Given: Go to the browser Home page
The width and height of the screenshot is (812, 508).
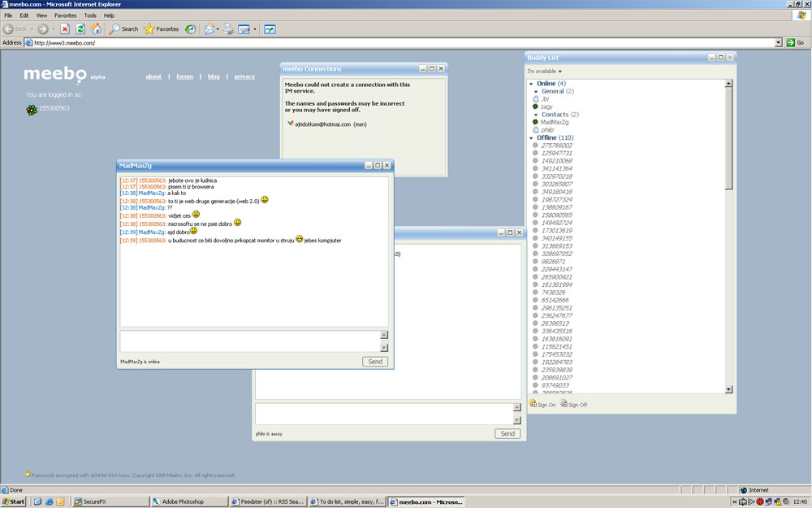Looking at the screenshot, I should (x=96, y=28).
